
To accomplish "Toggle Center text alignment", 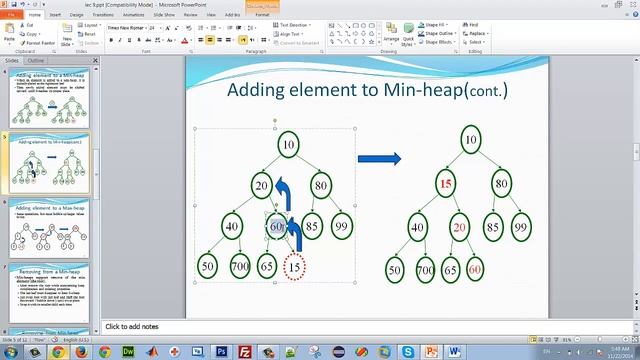I will click(210, 40).
